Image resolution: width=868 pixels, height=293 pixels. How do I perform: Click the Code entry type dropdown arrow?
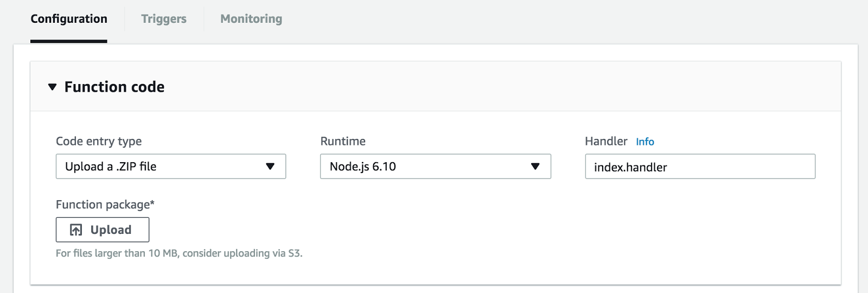point(270,167)
